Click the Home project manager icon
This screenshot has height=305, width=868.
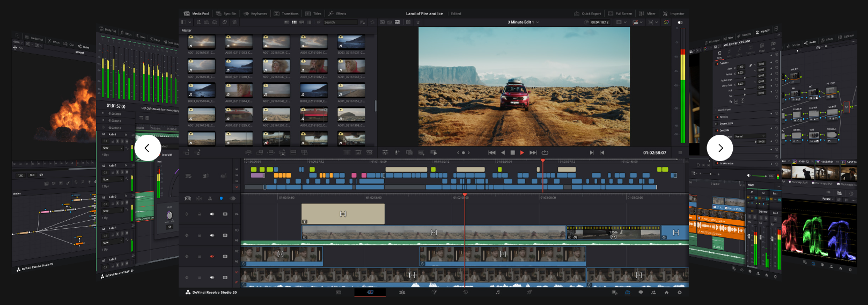coord(666,292)
